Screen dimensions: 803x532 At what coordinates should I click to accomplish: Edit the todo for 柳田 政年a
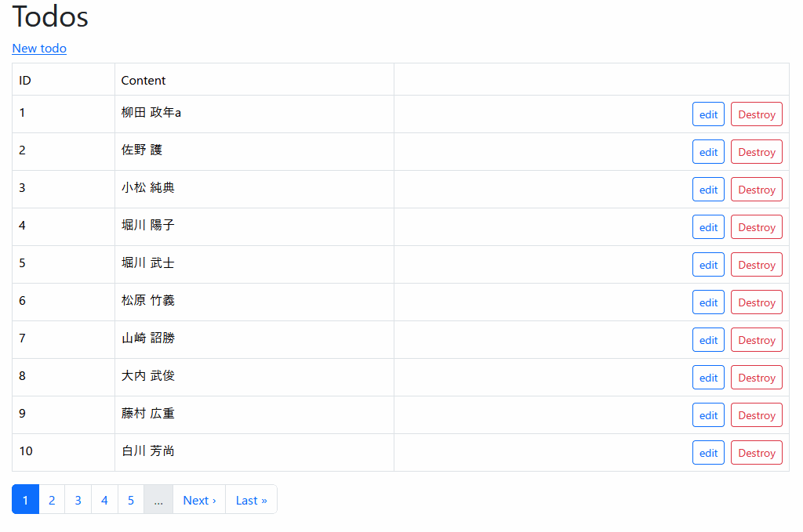[x=707, y=114]
